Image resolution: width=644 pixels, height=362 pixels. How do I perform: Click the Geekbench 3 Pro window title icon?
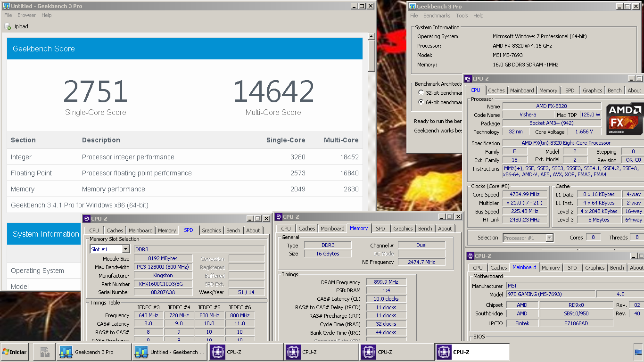coord(413,7)
